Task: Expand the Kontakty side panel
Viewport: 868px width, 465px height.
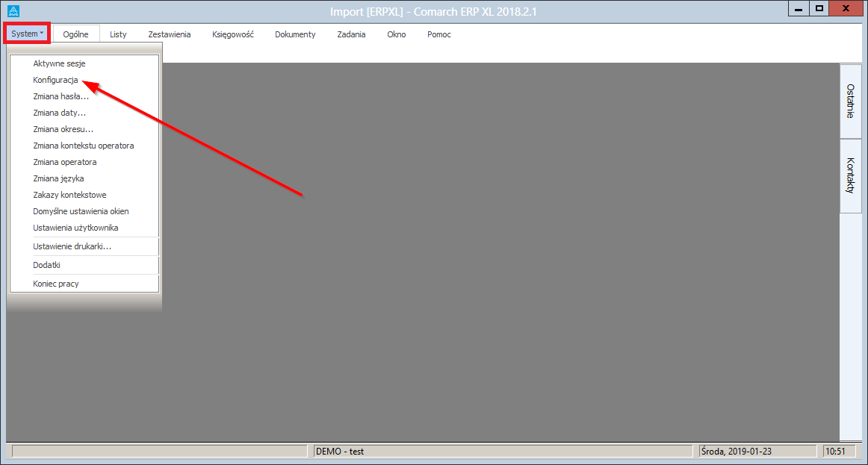Action: 850,175
